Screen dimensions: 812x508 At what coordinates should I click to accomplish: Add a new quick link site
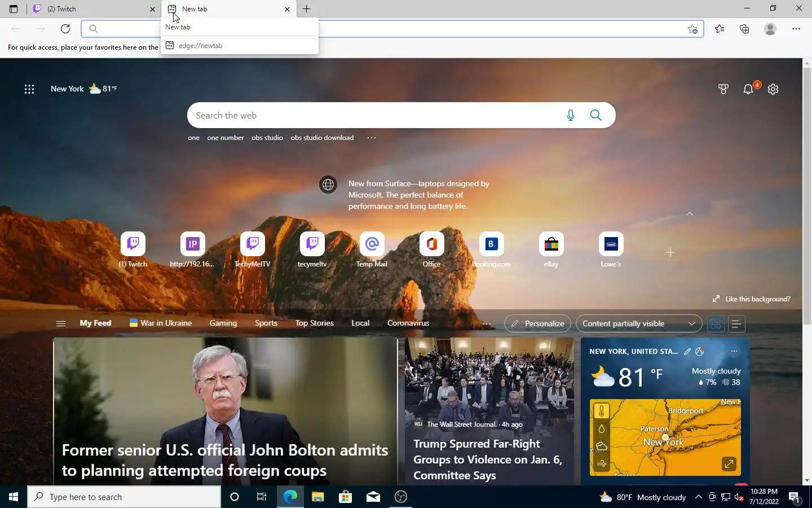670,252
